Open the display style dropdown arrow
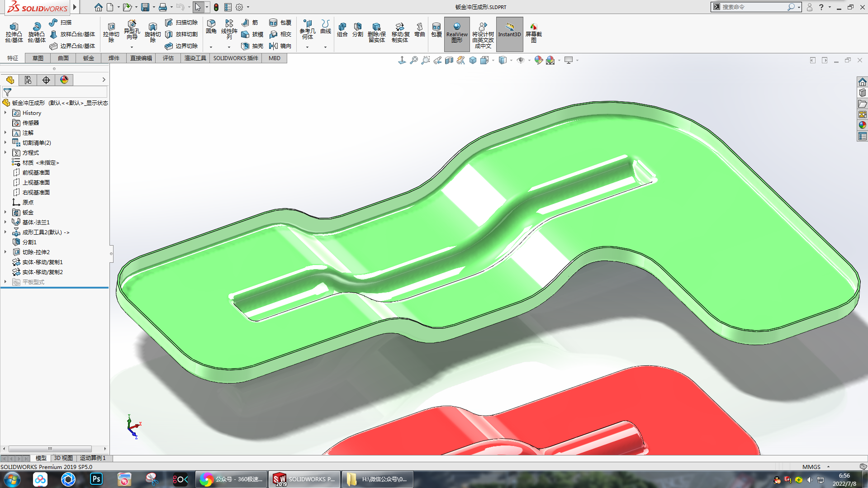 pos(511,60)
